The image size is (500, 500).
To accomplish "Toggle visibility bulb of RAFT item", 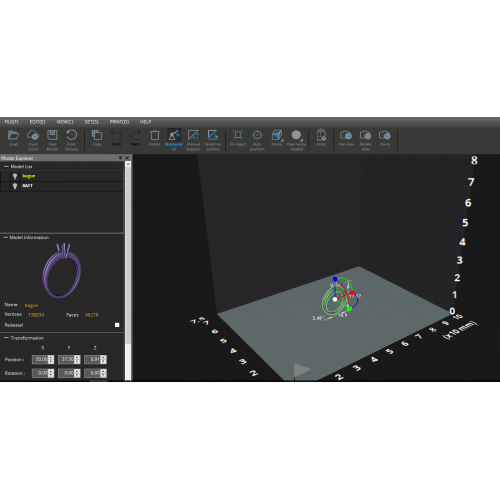I will (x=15, y=186).
